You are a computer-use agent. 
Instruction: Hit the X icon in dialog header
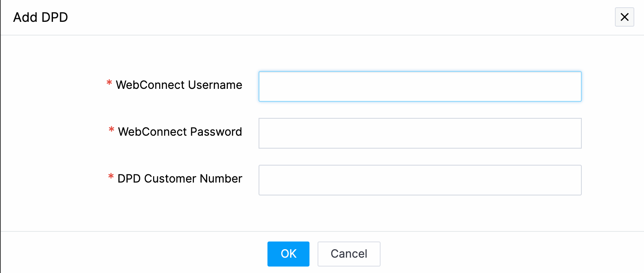[x=624, y=17]
